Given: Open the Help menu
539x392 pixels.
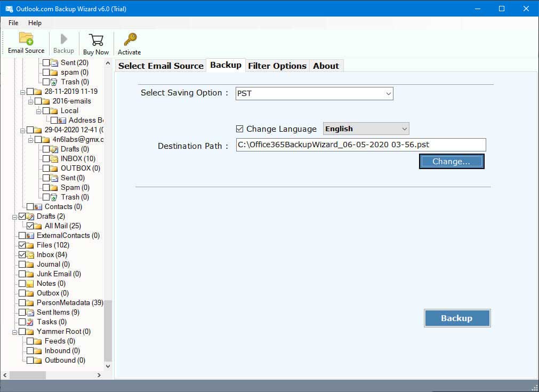Looking at the screenshot, I should (35, 23).
